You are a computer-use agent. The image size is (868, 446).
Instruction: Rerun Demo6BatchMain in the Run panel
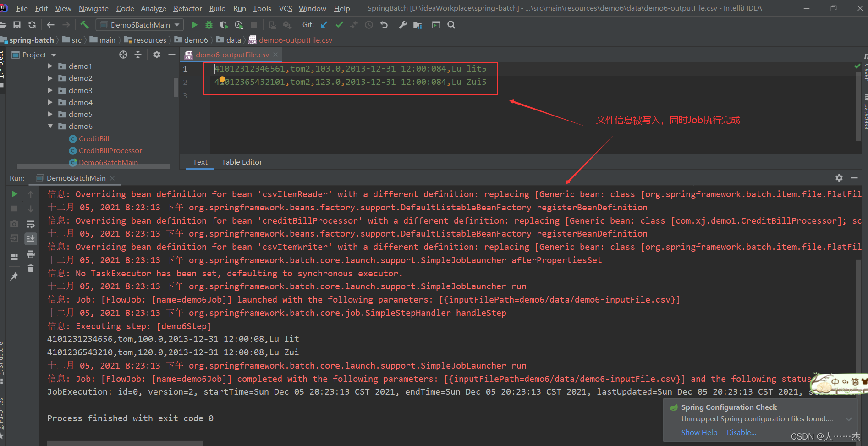pyautogui.click(x=14, y=194)
